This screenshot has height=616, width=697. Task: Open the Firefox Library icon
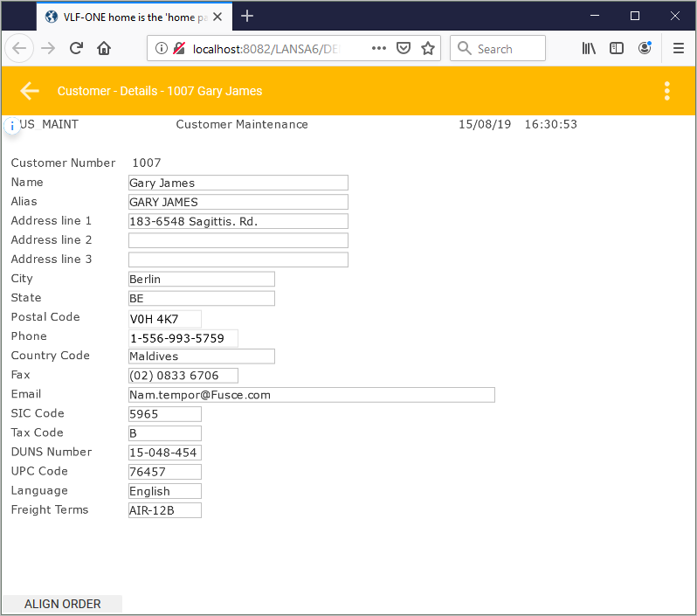[589, 49]
